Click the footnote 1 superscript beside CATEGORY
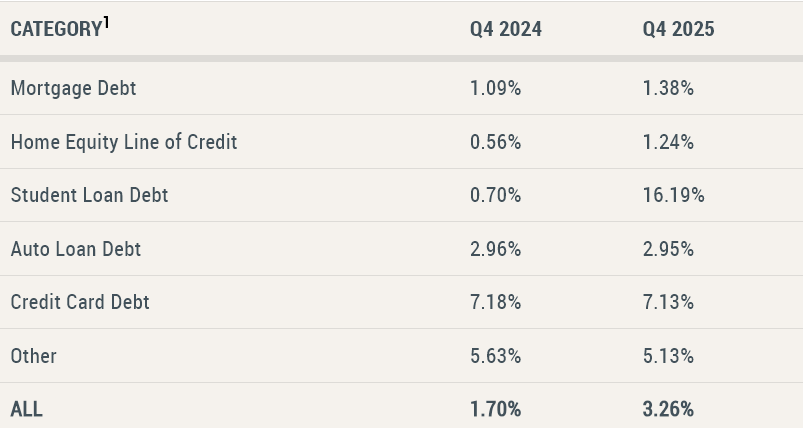Image resolution: width=803 pixels, height=428 pixels. coord(106,22)
